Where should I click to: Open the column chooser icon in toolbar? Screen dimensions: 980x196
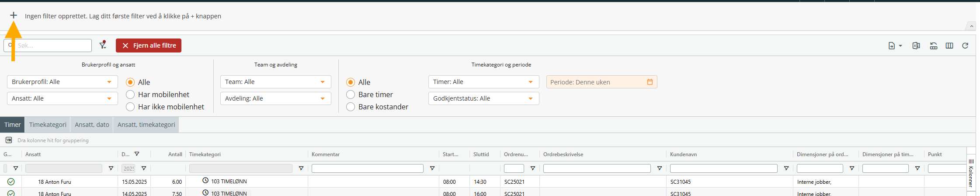click(x=949, y=45)
